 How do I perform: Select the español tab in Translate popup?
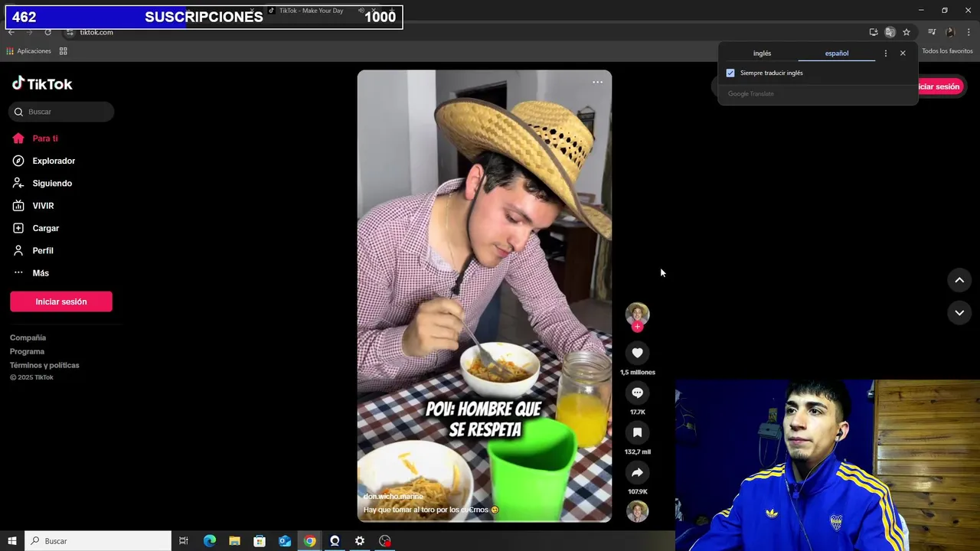836,54
